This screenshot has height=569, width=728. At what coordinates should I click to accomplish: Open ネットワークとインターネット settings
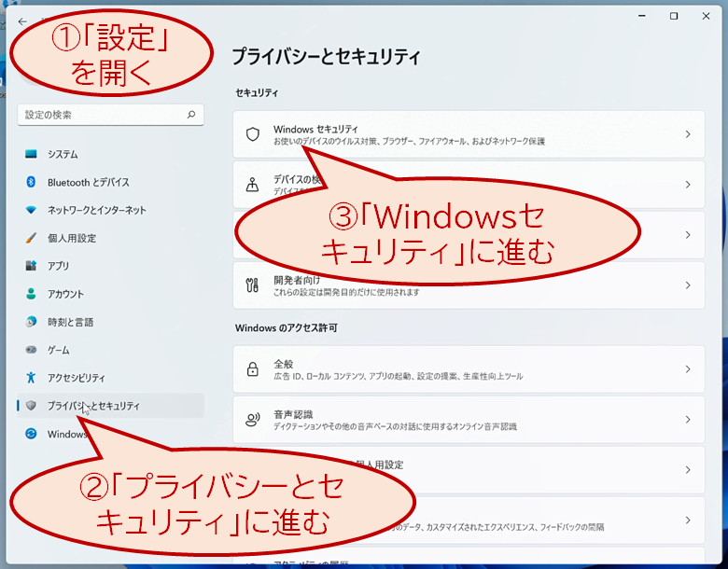(x=110, y=210)
